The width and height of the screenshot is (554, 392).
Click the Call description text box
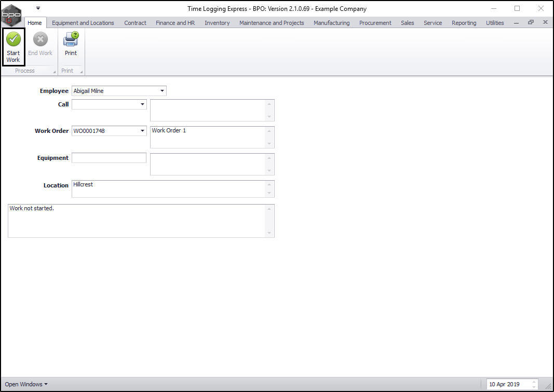click(x=212, y=110)
